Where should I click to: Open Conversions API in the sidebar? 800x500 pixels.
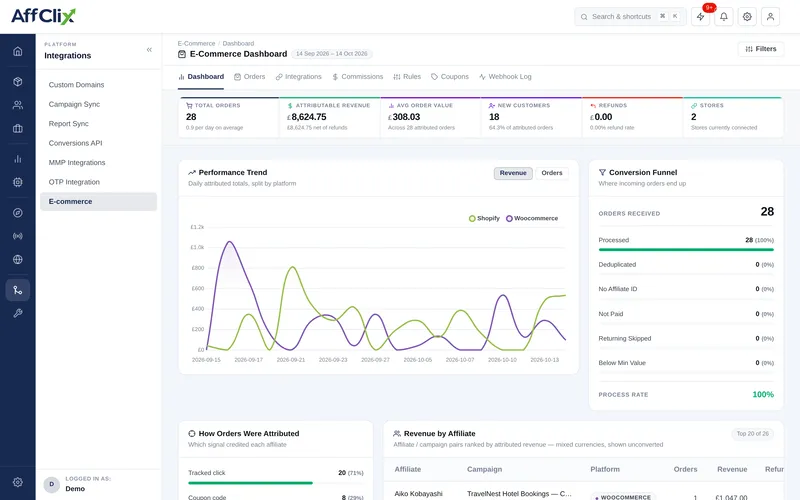point(98,143)
